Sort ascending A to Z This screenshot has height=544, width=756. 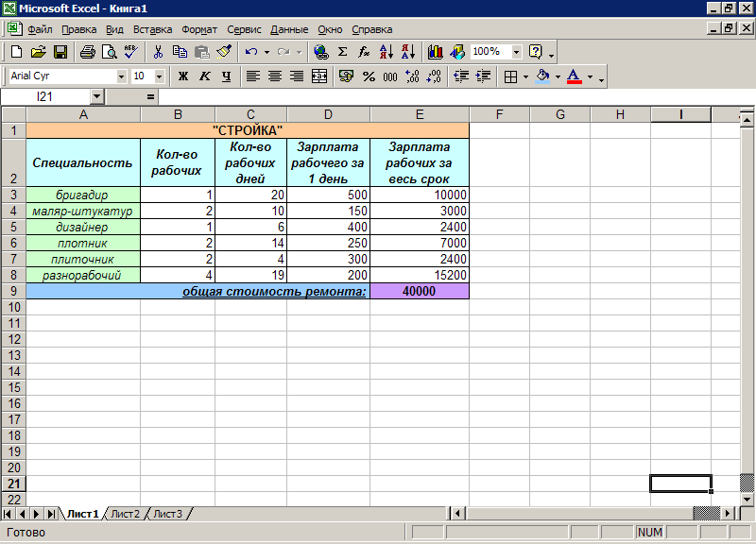point(387,52)
